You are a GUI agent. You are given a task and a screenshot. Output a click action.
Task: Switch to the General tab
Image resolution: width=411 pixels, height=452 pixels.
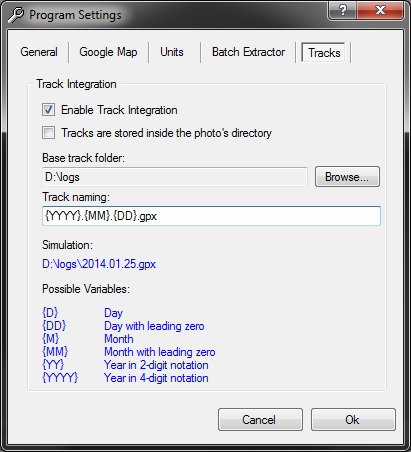[x=39, y=52]
